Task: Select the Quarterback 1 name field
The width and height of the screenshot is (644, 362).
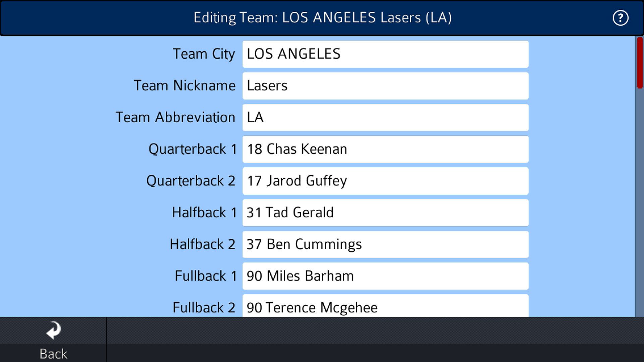Action: coord(385,149)
